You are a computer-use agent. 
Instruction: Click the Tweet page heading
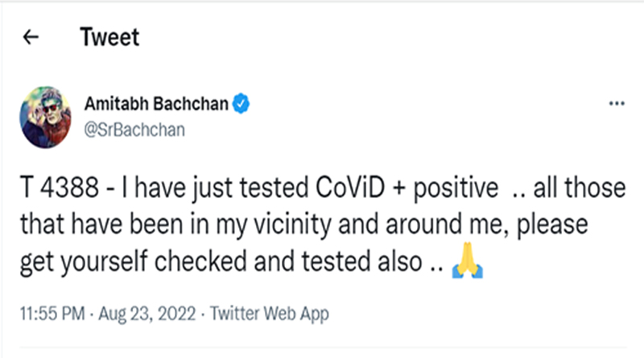tap(109, 37)
